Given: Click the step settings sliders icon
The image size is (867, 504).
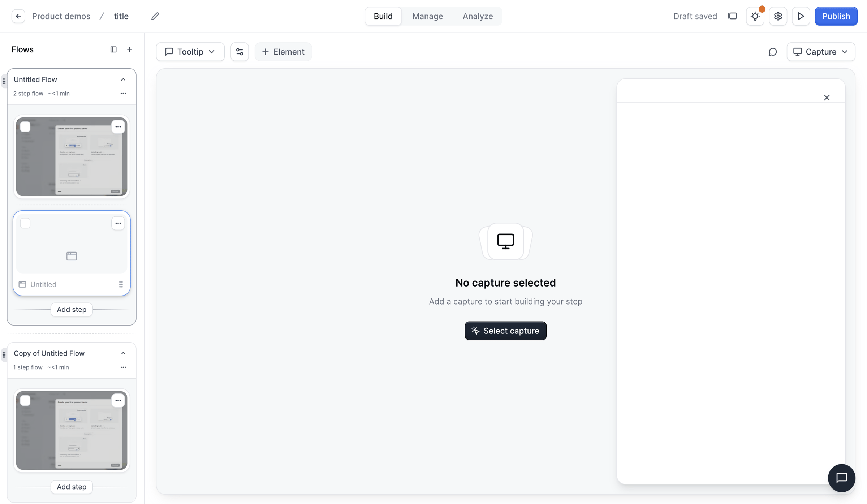Looking at the screenshot, I should tap(240, 52).
